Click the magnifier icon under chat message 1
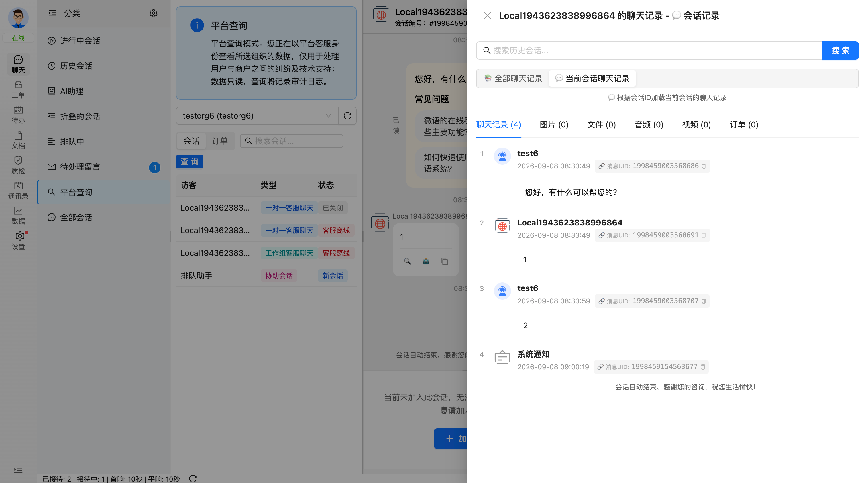 pyautogui.click(x=407, y=261)
